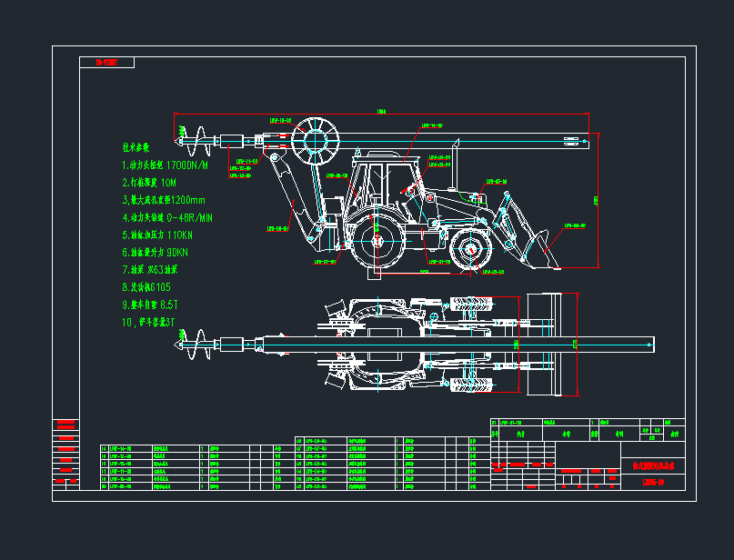The image size is (734, 560).
Task: Click the rectangular loader bucket in plan view
Action: click(x=552, y=345)
